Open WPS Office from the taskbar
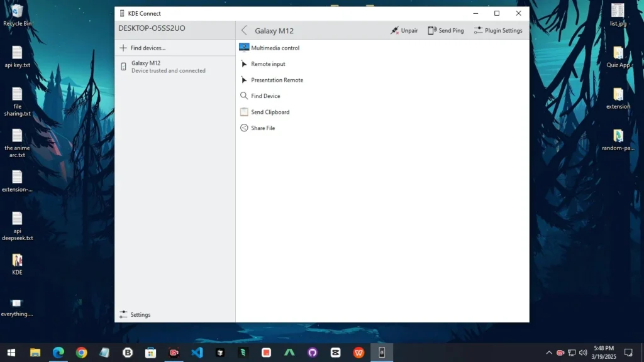Screen dimensions: 644x362 tap(358, 353)
